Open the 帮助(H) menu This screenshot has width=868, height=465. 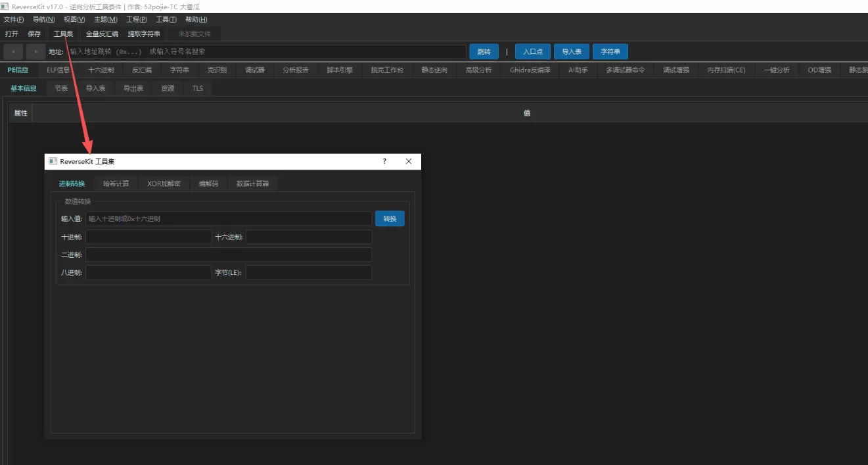[196, 20]
